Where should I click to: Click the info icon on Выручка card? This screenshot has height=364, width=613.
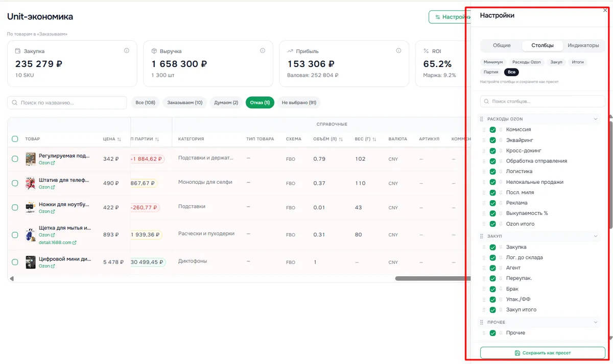pyautogui.click(x=263, y=51)
